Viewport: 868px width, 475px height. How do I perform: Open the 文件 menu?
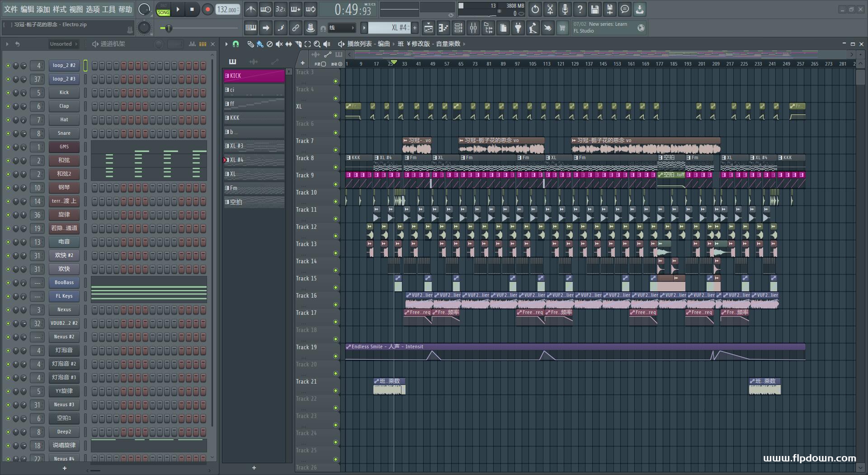click(10, 9)
